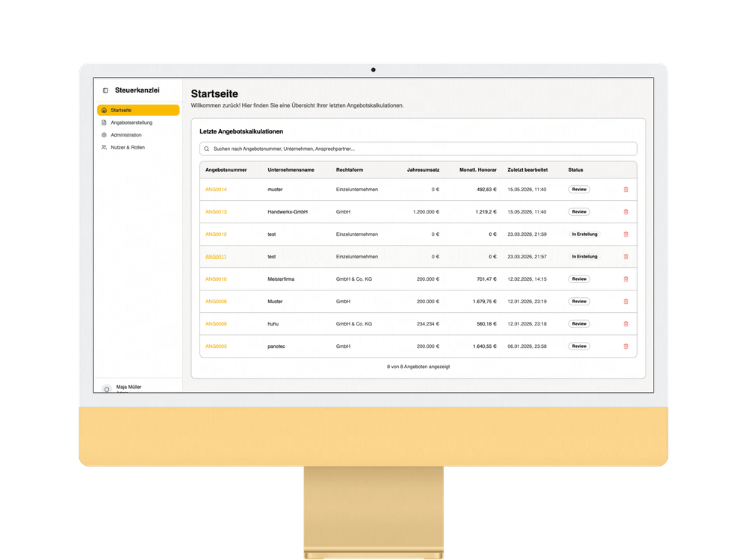747x560 pixels.
Task: Delete offer ANG0011 with the trash icon
Action: pos(626,257)
